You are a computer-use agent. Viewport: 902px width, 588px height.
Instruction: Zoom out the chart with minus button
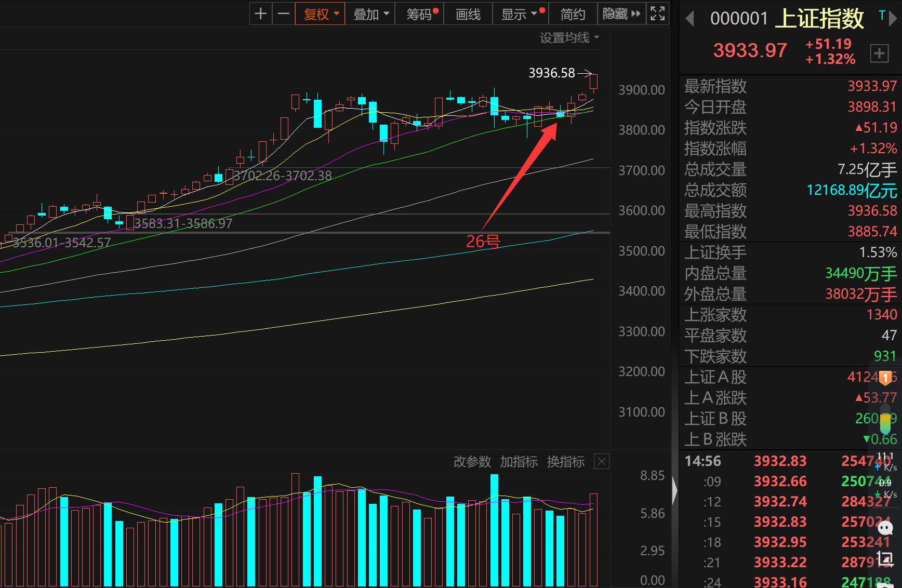pyautogui.click(x=283, y=14)
